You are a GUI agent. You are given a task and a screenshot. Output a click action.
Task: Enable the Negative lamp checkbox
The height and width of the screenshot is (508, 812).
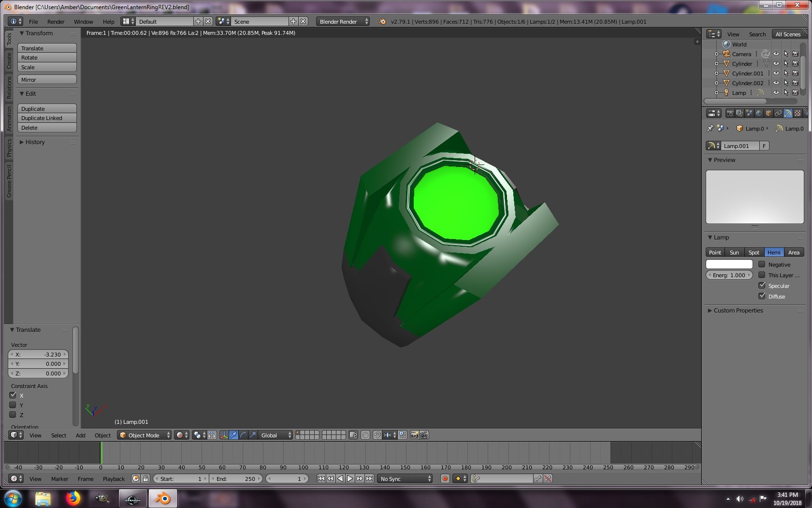[x=762, y=264]
